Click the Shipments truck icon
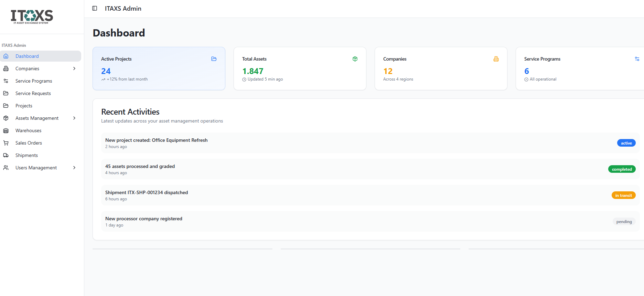644x296 pixels. [6, 155]
